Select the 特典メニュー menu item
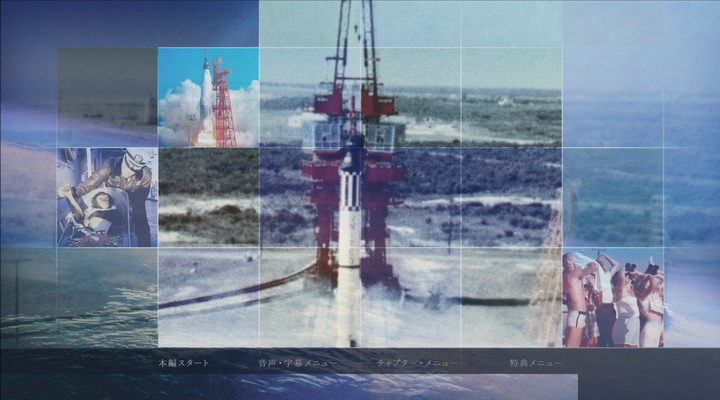This screenshot has height=400, width=720. click(x=535, y=363)
